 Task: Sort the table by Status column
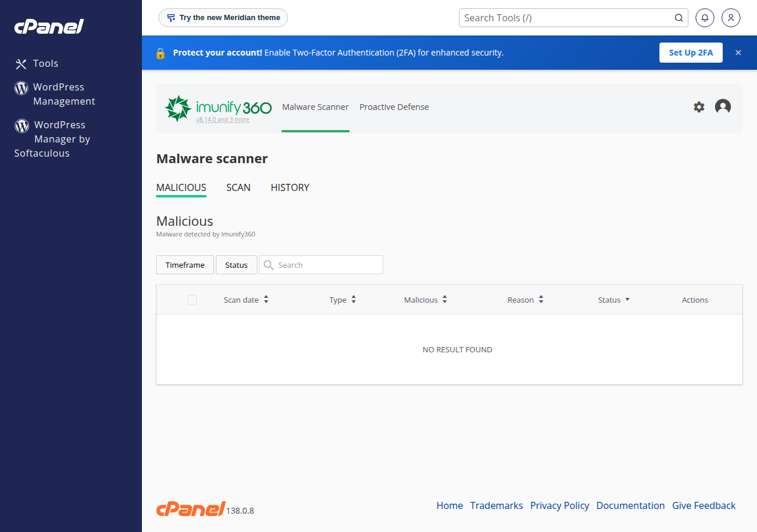(614, 300)
